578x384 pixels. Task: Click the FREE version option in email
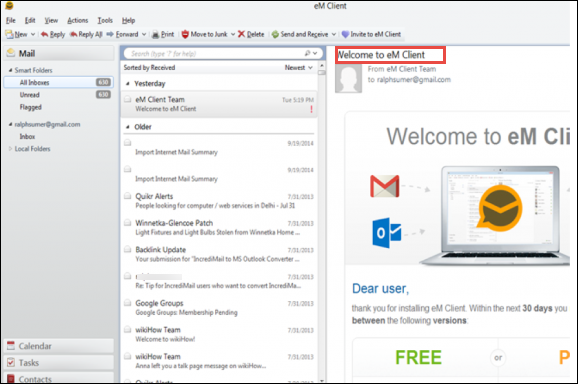418,357
